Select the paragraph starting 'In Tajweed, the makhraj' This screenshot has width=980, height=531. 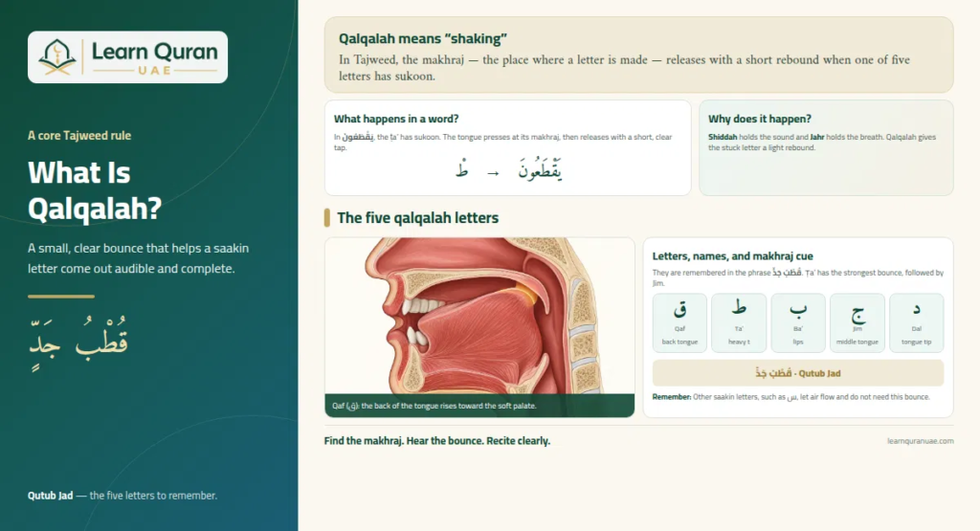pos(624,68)
